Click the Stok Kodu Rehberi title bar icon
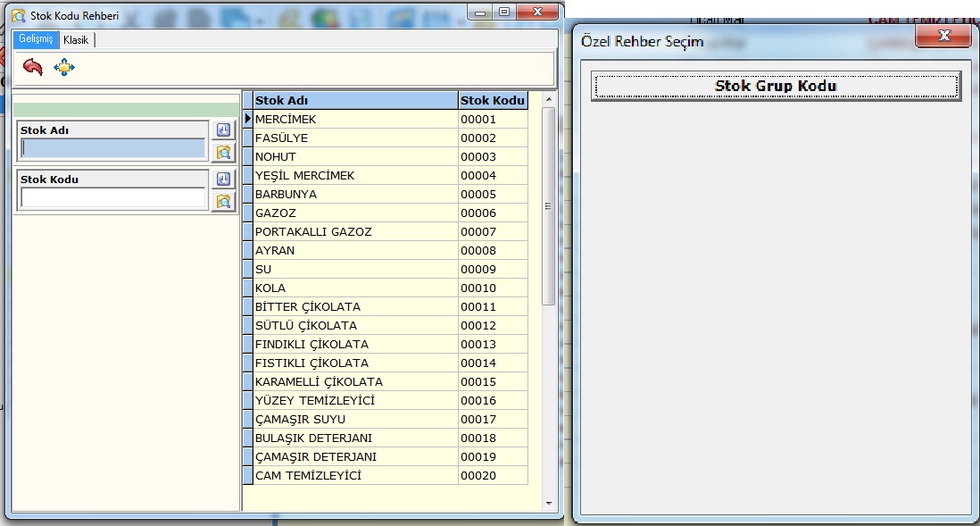 (18, 15)
